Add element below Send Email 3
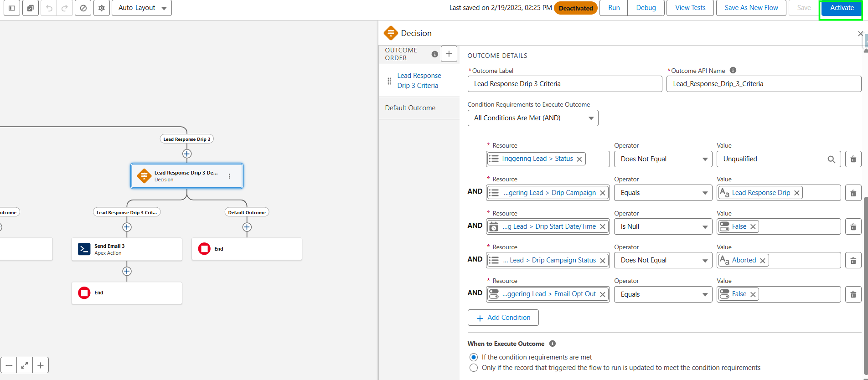The image size is (868, 380). pyautogui.click(x=127, y=271)
